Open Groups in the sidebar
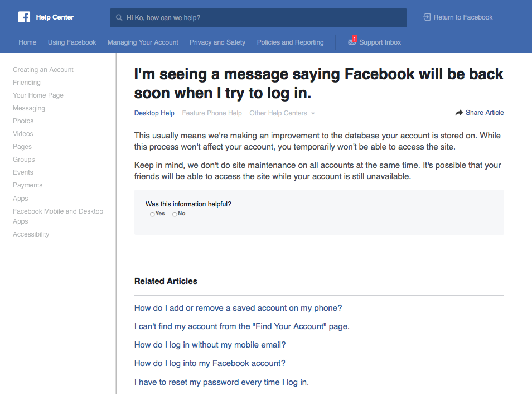Screen dimensions: 532x400 point(24,160)
